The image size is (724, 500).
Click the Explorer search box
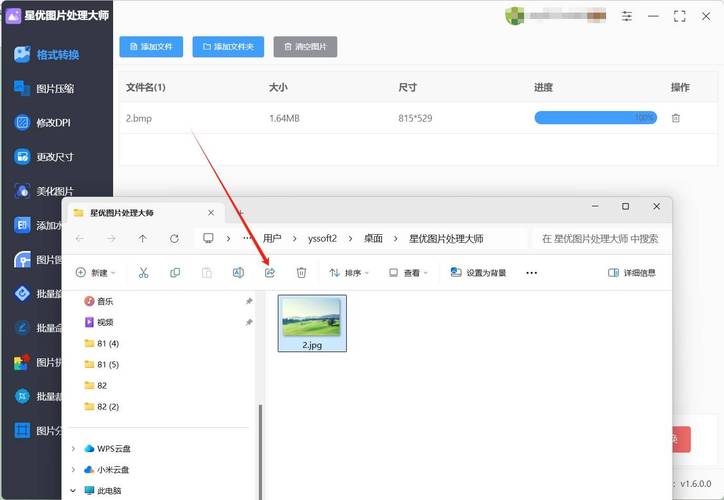(602, 239)
